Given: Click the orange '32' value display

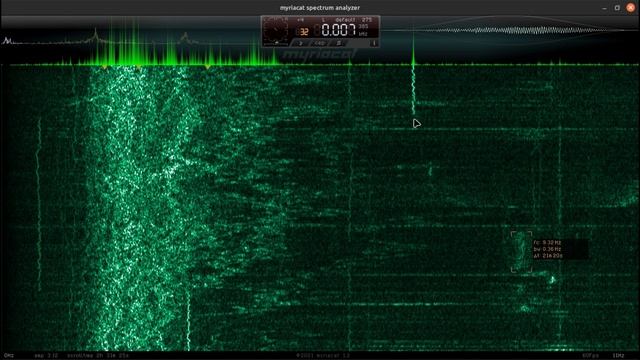Looking at the screenshot, I should [x=304, y=32].
